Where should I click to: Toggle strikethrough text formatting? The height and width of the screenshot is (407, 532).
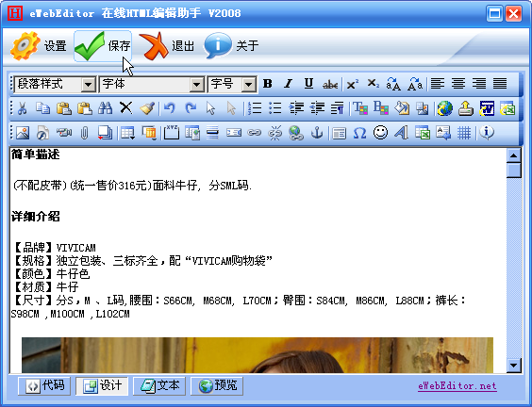[330, 84]
